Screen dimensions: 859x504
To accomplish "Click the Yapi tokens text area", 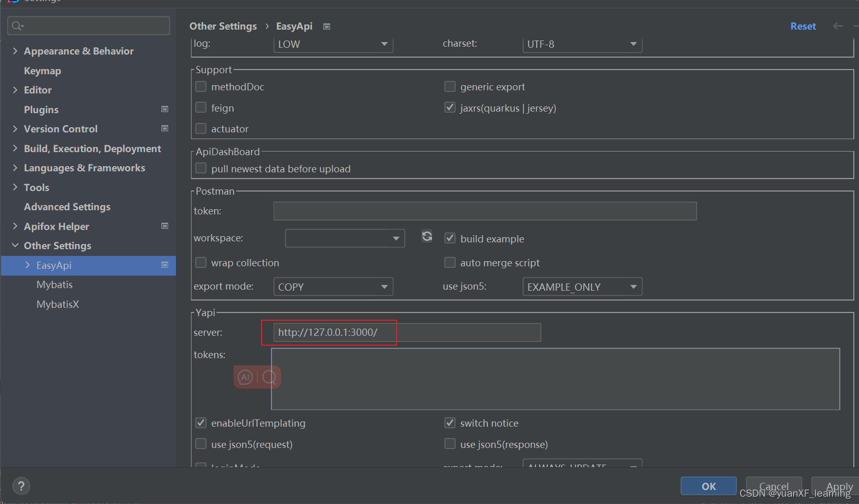I will click(555, 379).
